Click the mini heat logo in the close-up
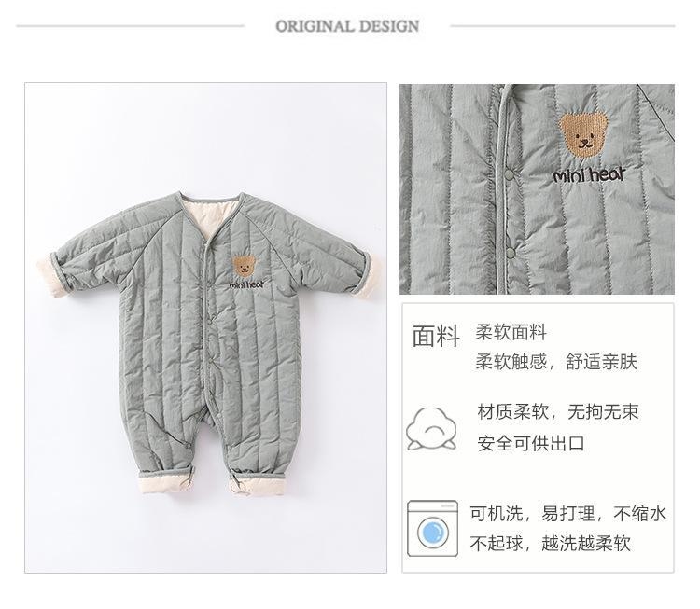 coord(588,174)
